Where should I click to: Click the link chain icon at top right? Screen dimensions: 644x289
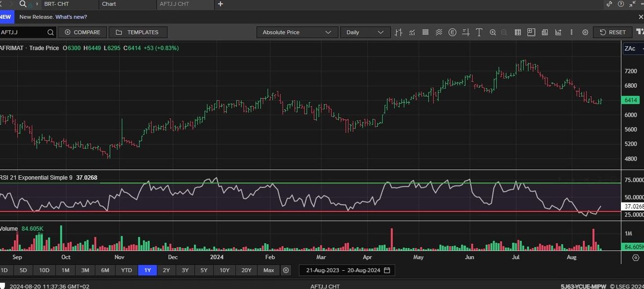point(609,4)
